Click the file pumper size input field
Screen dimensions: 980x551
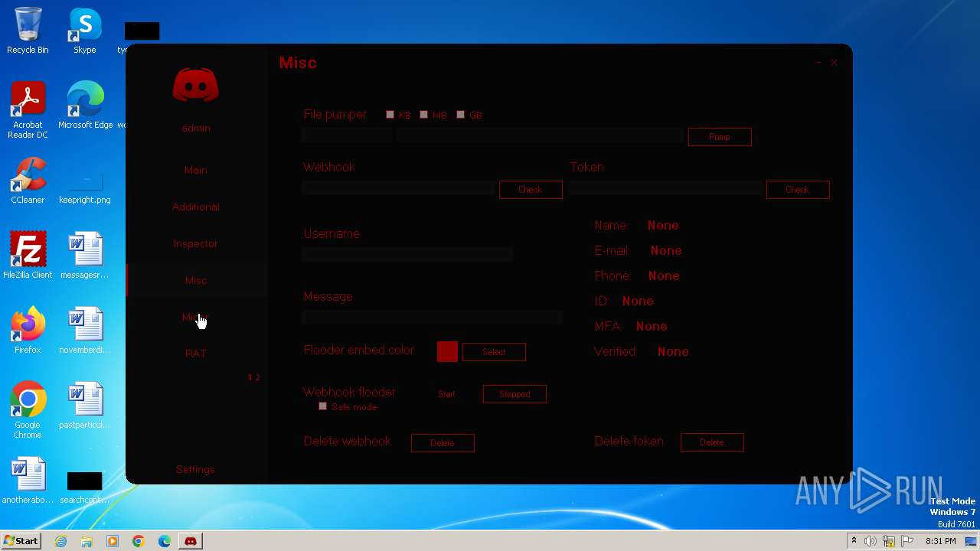click(x=347, y=135)
